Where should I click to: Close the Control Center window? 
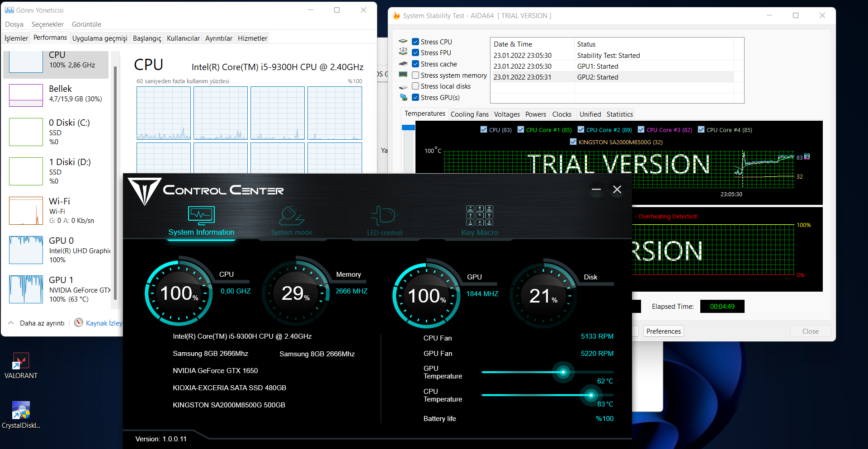[x=617, y=189]
